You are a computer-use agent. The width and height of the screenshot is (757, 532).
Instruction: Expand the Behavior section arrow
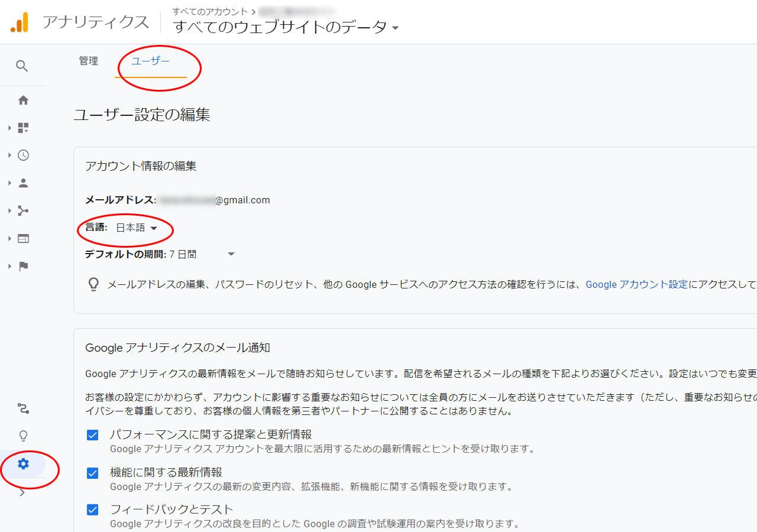(10, 239)
